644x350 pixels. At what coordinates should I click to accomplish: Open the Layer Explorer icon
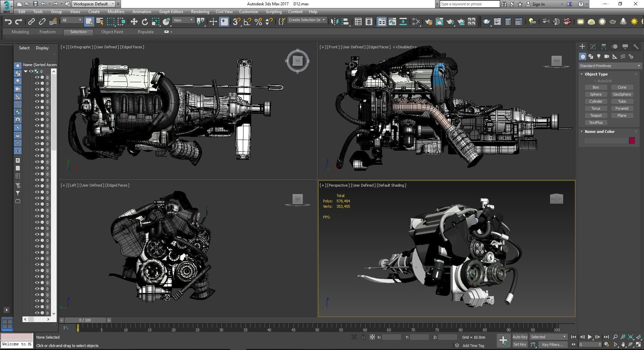tap(369, 22)
